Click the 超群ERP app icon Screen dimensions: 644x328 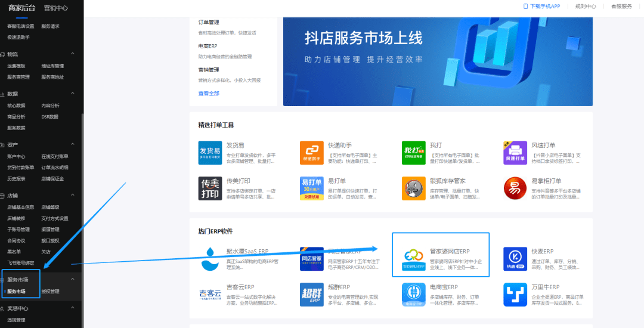click(x=312, y=295)
